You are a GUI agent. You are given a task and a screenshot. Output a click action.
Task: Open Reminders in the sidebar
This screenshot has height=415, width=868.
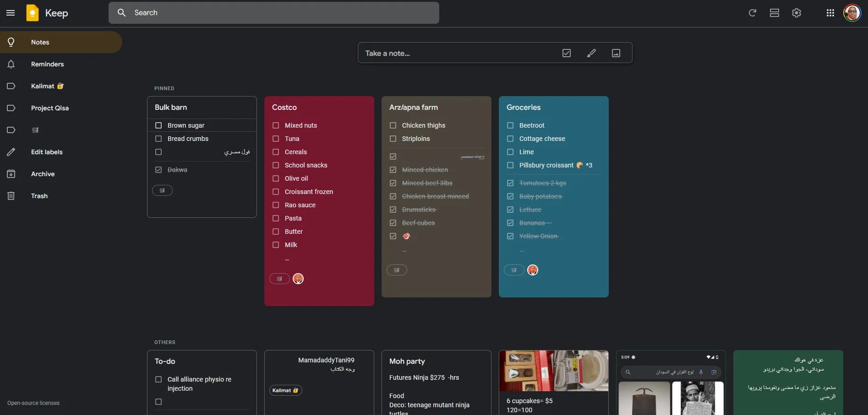point(61,64)
